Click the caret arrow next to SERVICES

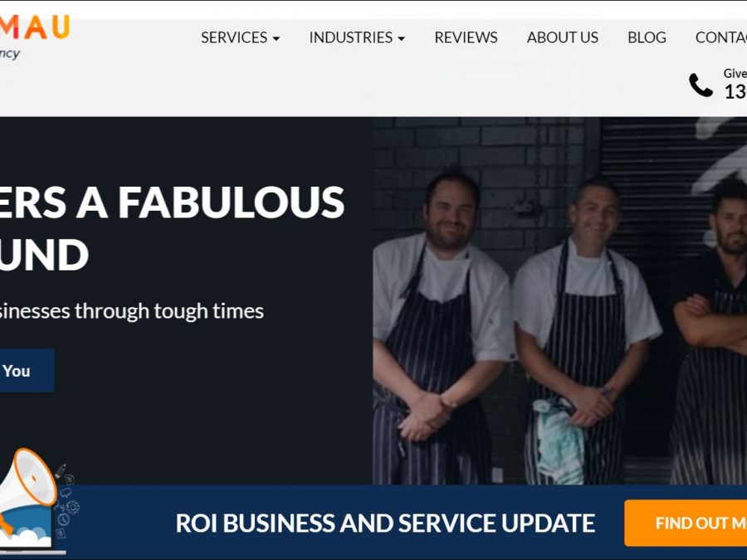click(x=276, y=38)
